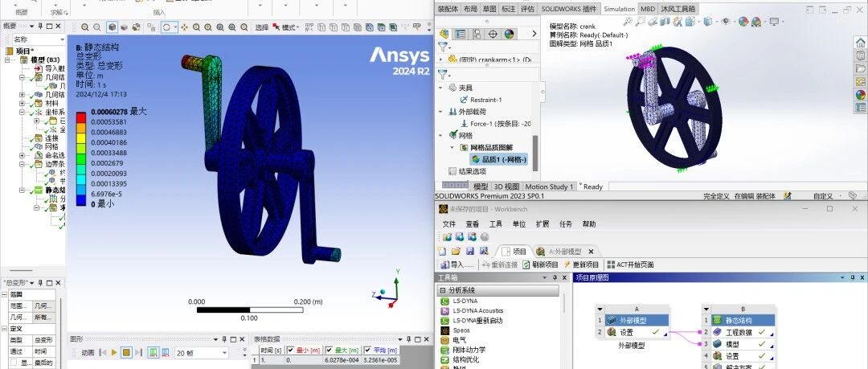Open SolidWorks PropertyManager tab icon

(460, 34)
